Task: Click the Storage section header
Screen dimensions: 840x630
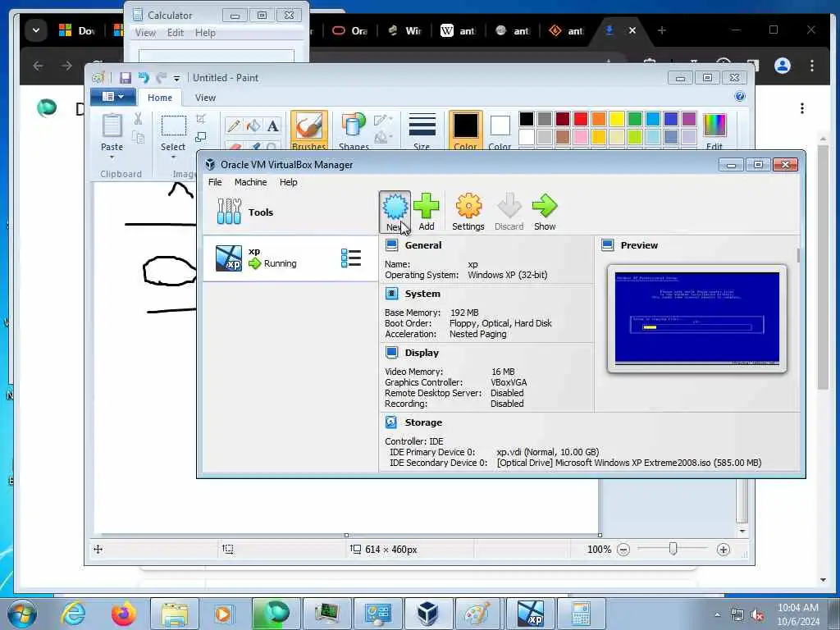Action: pyautogui.click(x=423, y=422)
